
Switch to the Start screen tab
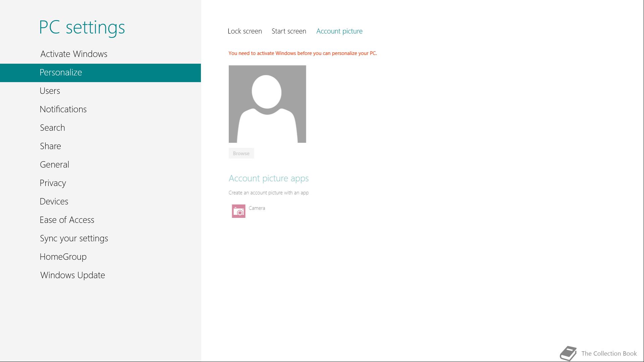point(289,31)
